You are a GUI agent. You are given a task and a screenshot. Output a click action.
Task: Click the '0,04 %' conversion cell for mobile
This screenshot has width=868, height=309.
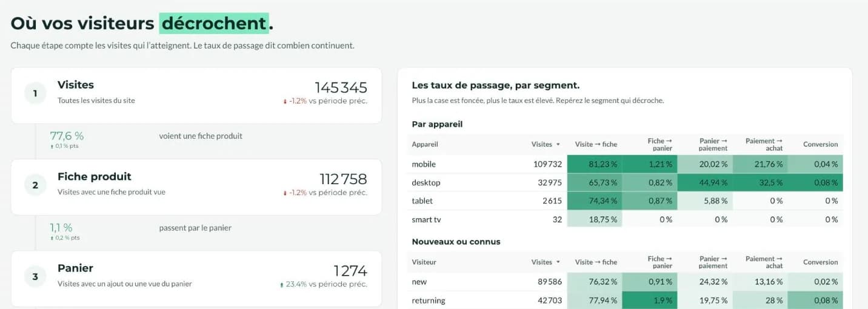click(815, 164)
